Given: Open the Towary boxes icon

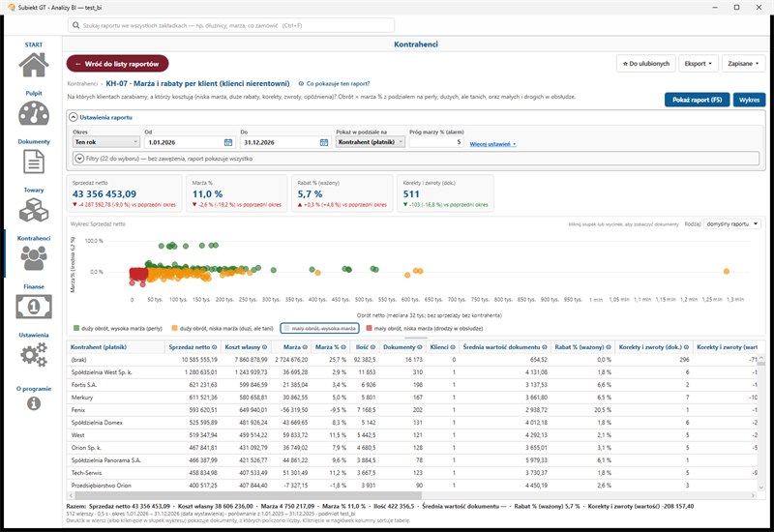Looking at the screenshot, I should 34,210.
